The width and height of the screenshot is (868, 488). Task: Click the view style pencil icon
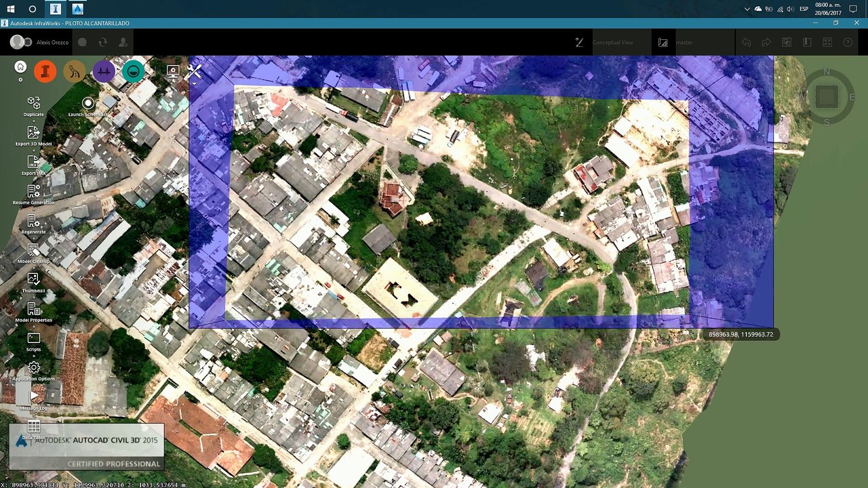click(579, 42)
